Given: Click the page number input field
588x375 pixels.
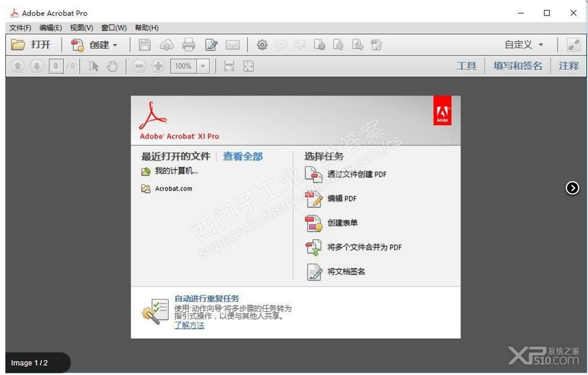Looking at the screenshot, I should pyautogui.click(x=56, y=66).
